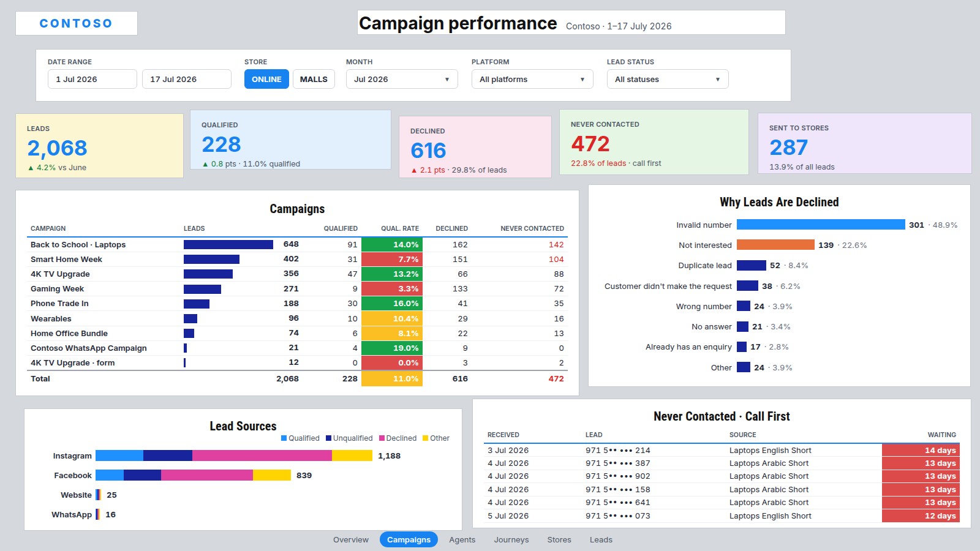
Task: Select the Smart Home Week campaign
Action: (297, 259)
